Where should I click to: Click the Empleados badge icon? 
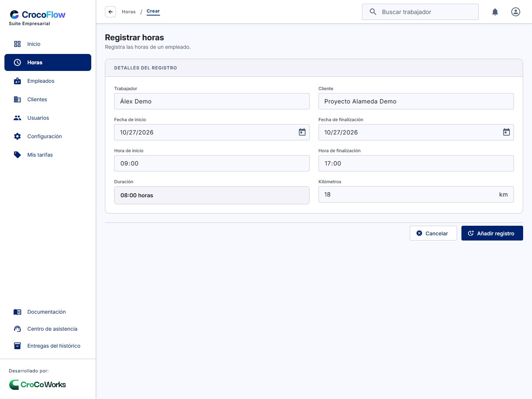(x=17, y=81)
